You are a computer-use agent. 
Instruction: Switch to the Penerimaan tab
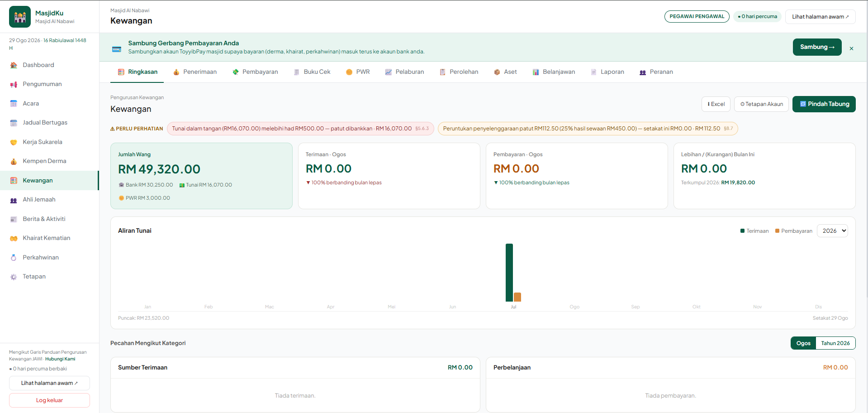coord(195,72)
